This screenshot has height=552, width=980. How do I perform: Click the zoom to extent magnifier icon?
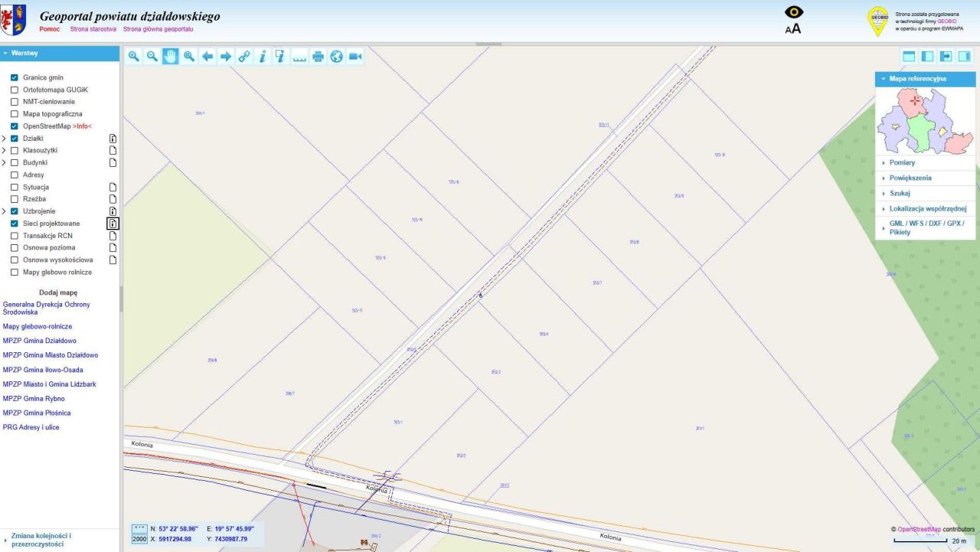pos(189,56)
